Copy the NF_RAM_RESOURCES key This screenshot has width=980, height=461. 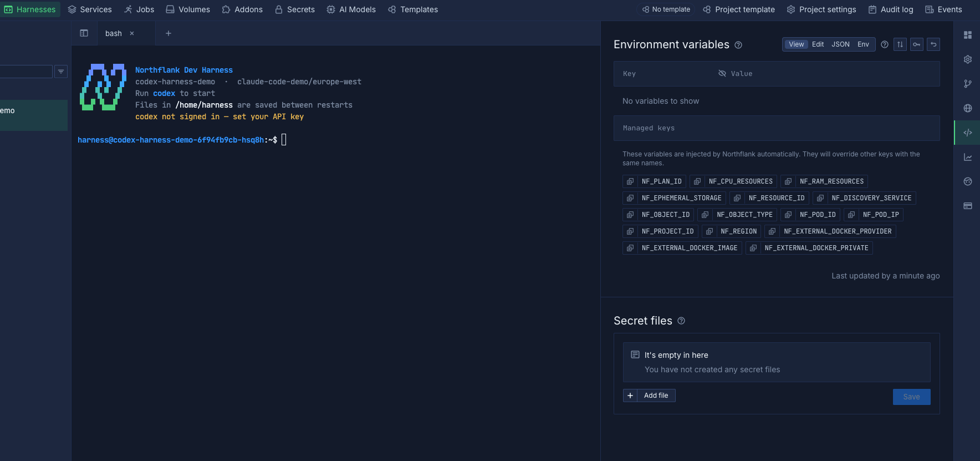788,181
